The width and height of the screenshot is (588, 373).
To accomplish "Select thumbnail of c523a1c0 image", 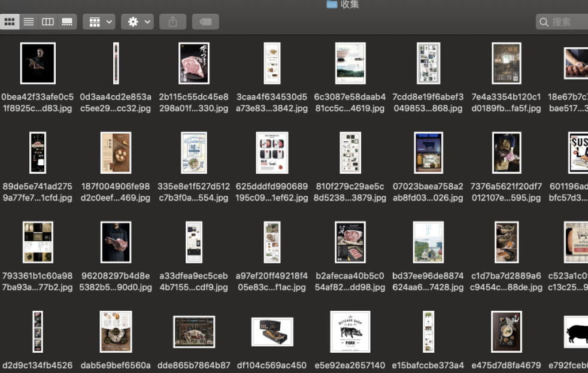I will [x=576, y=242].
